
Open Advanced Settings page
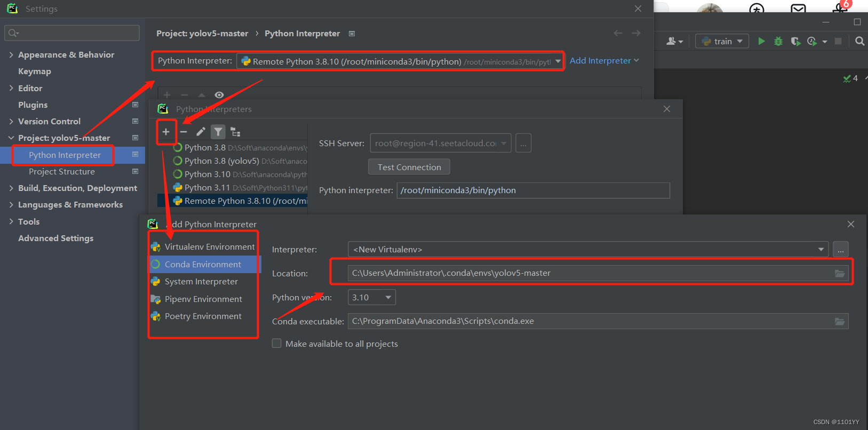(x=56, y=238)
